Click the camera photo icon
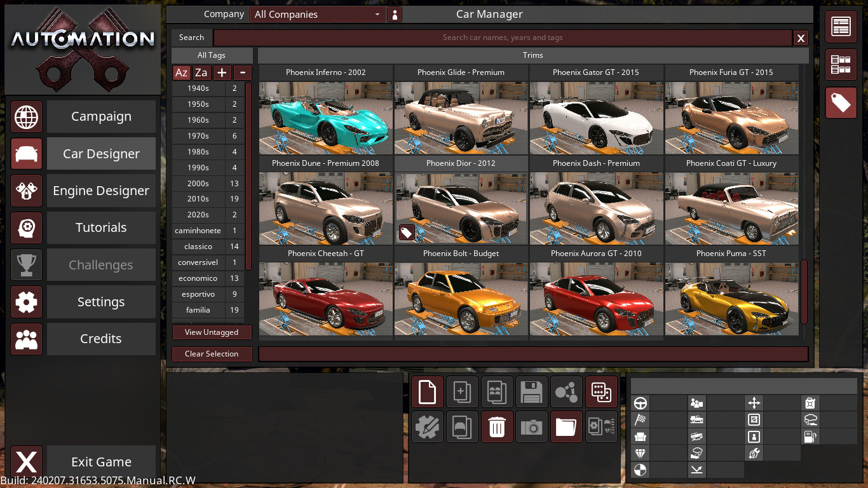This screenshot has height=488, width=868. click(532, 427)
